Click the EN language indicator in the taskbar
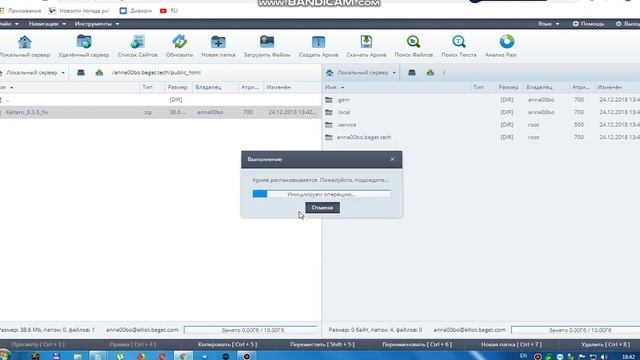 524,356
